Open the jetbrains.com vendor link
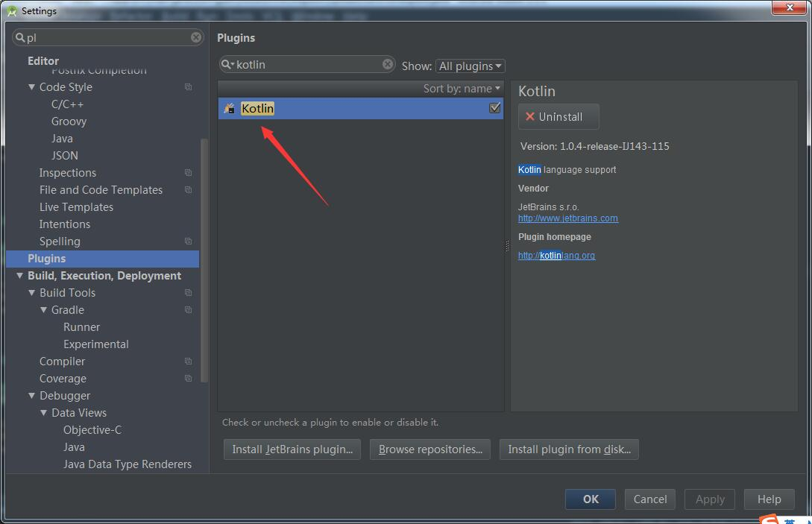 pos(567,218)
